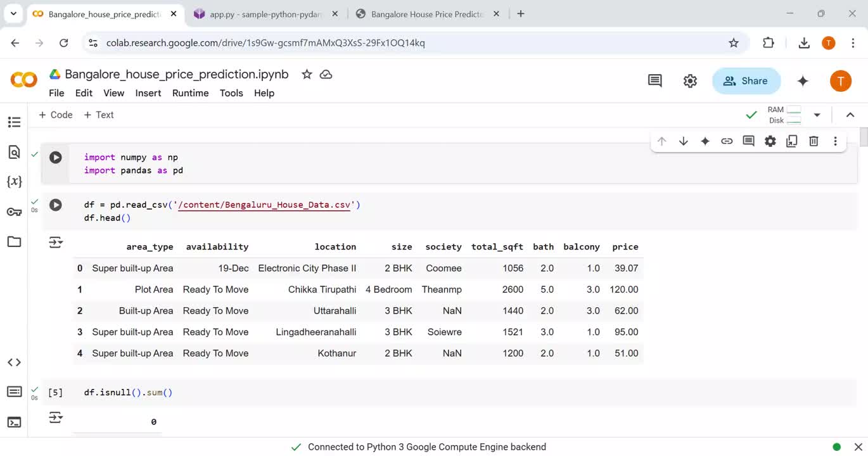Viewport: 868px width, 456px height.
Task: Open the Files folder panel
Action: pos(14,241)
